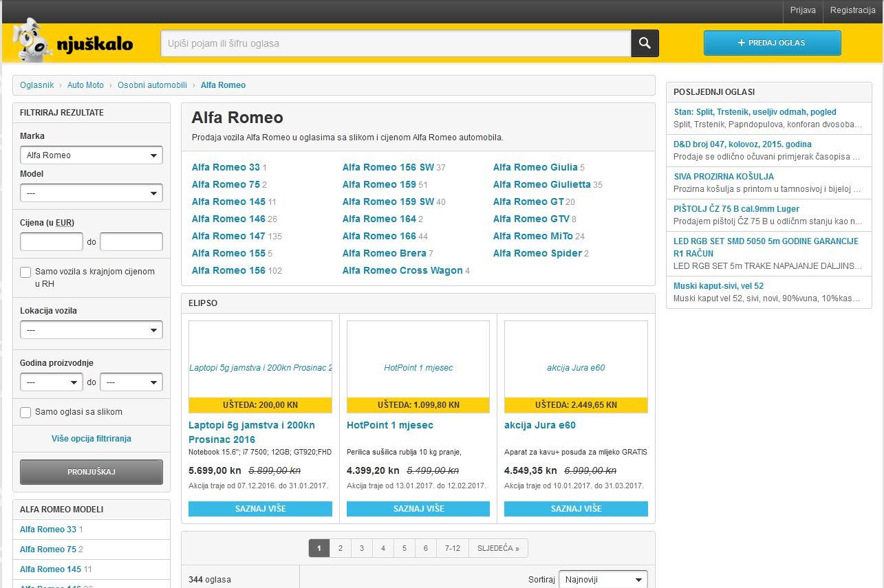
Task: Go to page 2 of results
Action: pyautogui.click(x=340, y=548)
